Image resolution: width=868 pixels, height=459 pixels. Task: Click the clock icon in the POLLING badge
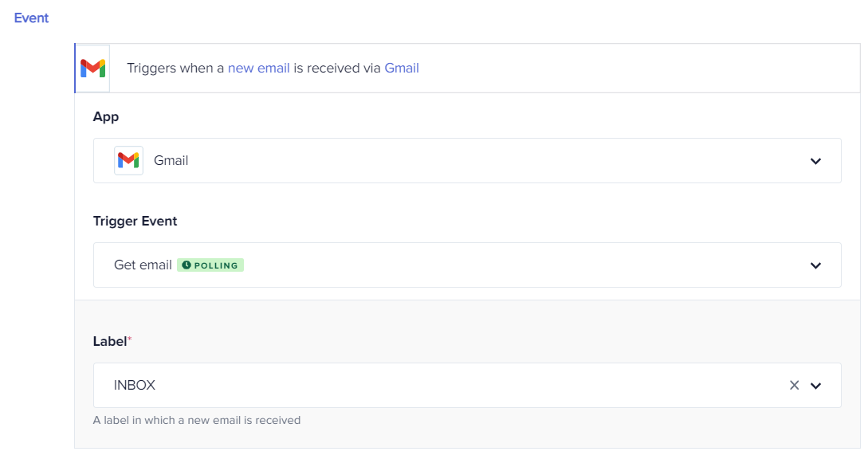pos(187,265)
